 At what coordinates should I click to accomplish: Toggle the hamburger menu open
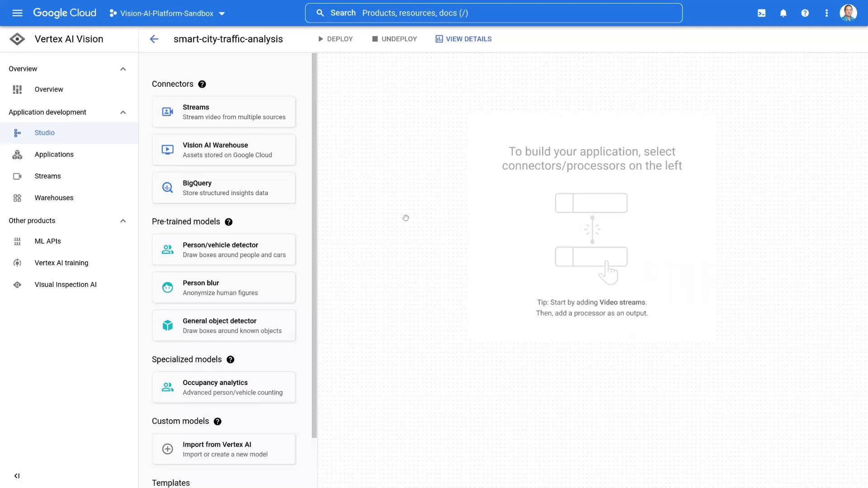[16, 13]
